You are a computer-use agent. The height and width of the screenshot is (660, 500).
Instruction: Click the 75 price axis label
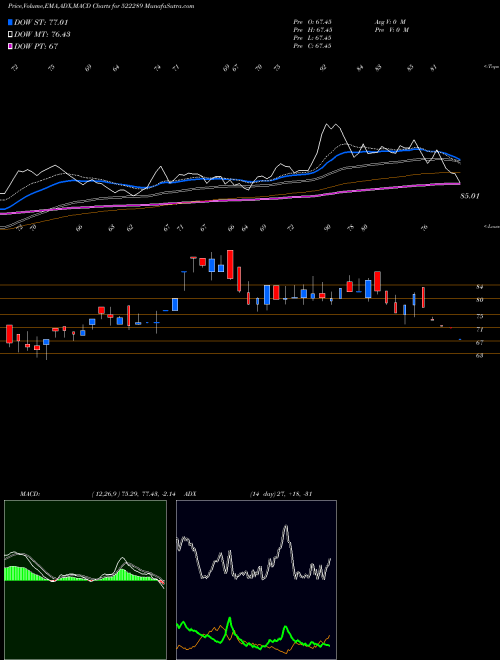479,316
